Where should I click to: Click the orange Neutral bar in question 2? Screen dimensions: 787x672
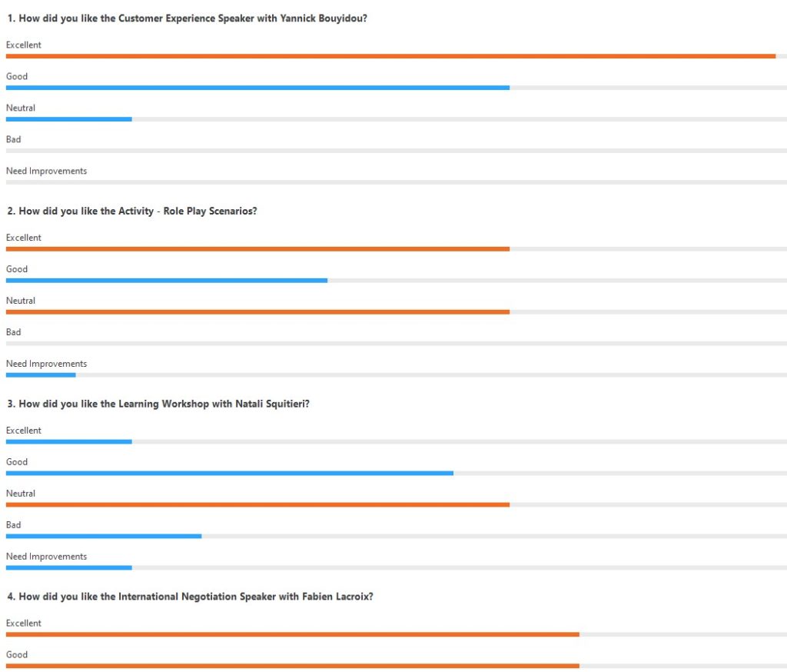click(257, 312)
